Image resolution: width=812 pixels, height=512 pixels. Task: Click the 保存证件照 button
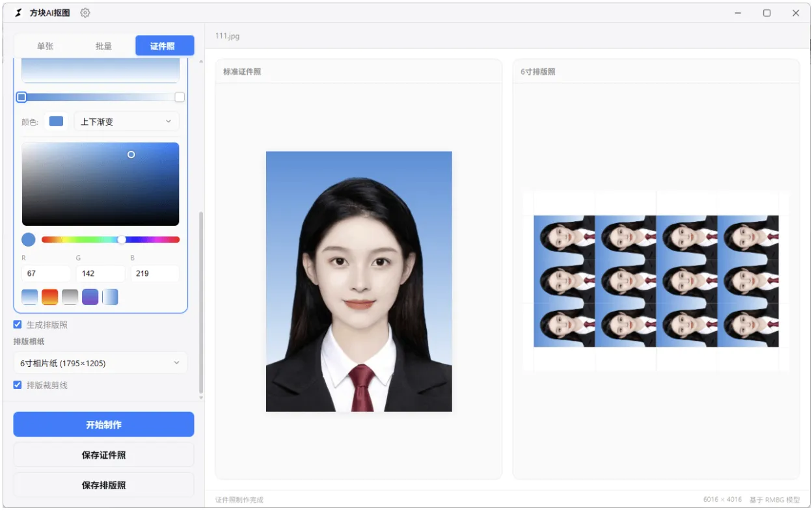click(103, 455)
